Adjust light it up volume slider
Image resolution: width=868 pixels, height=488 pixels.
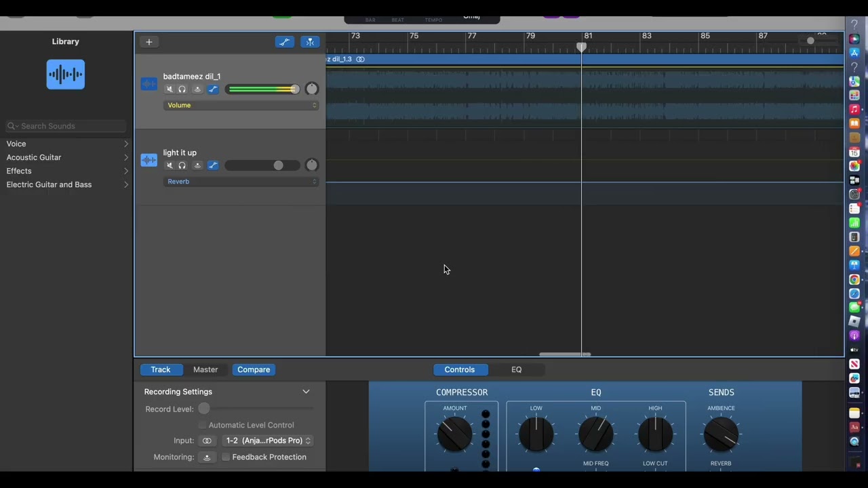click(262, 165)
